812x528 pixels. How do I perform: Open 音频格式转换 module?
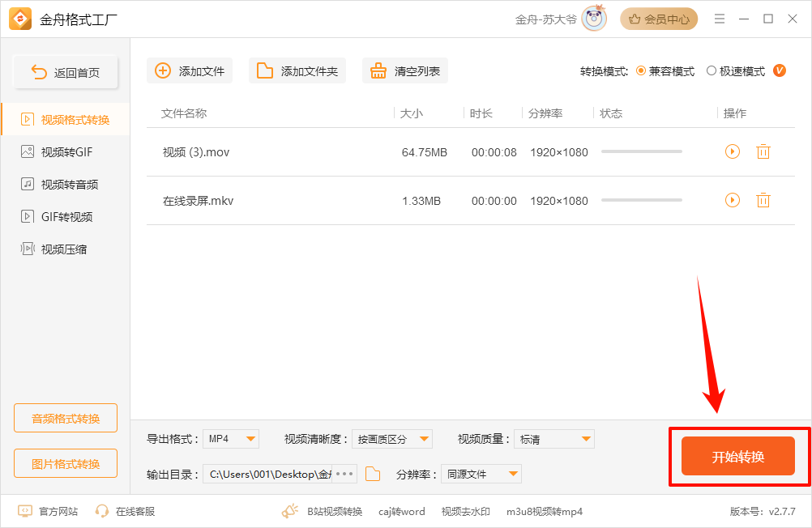point(66,418)
